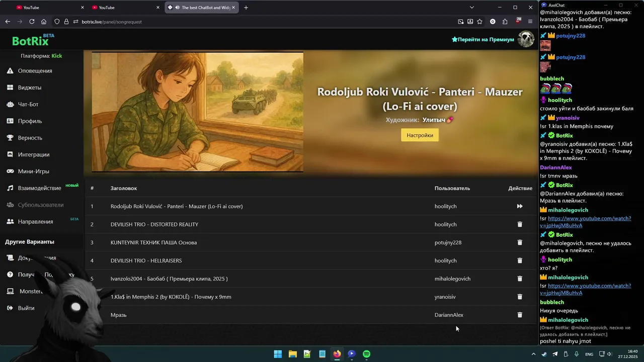The width and height of the screenshot is (644, 362).
Task: Click 1 Rodoljub Roki Vulović row title
Action: (177, 206)
